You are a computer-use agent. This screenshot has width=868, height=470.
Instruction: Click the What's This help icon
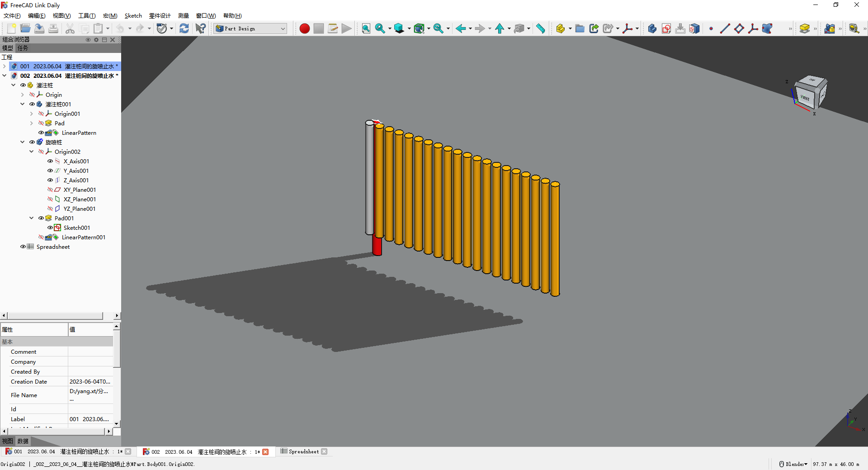(200, 28)
